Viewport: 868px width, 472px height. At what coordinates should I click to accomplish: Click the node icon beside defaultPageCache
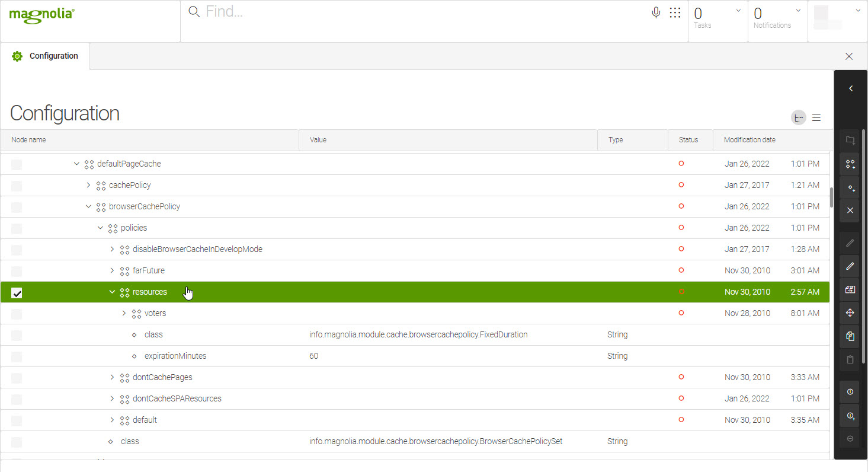pos(89,164)
